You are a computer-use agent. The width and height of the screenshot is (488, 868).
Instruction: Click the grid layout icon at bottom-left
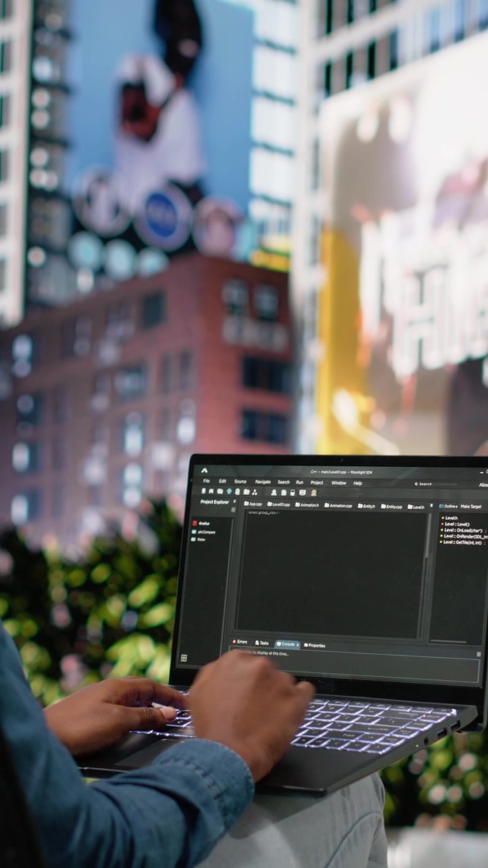(x=183, y=658)
